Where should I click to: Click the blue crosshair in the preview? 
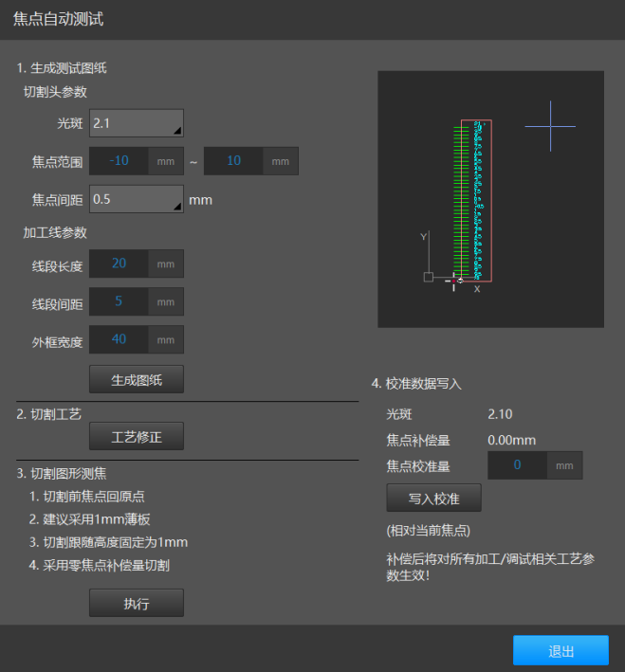tap(550, 126)
